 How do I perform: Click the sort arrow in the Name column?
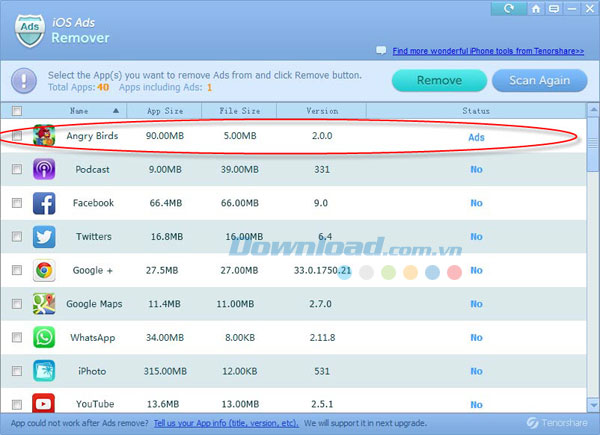tap(116, 111)
